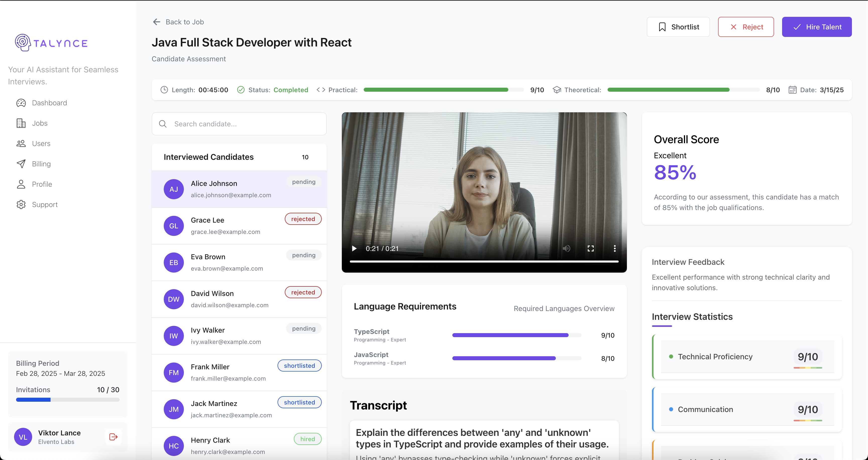The image size is (868, 460).
Task: Go to the Jobs section
Action: (39, 123)
